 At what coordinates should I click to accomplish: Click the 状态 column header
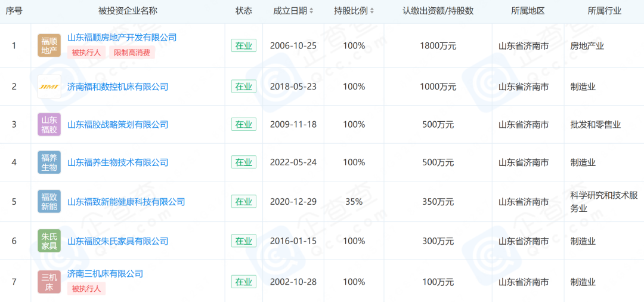[x=243, y=11]
